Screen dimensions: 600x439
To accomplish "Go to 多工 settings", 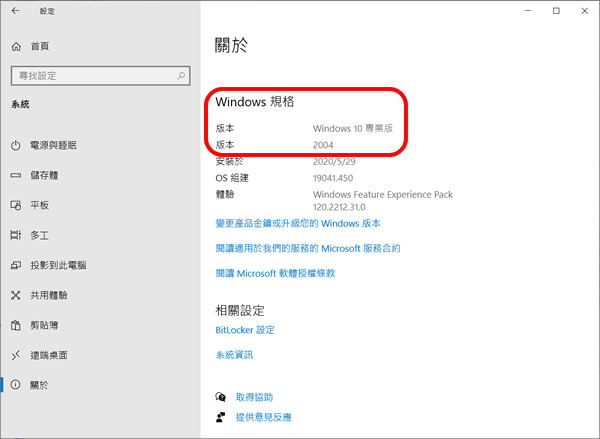I will (x=40, y=235).
